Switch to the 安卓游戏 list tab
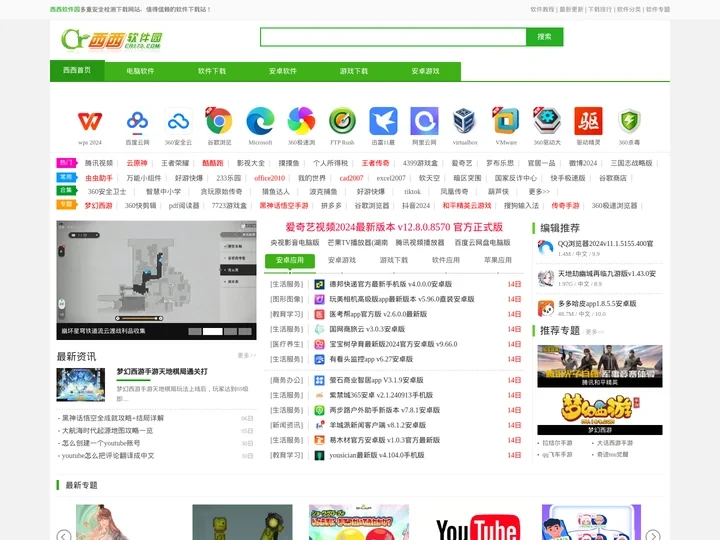Screen dimensions: 720x540 click(x=342, y=260)
